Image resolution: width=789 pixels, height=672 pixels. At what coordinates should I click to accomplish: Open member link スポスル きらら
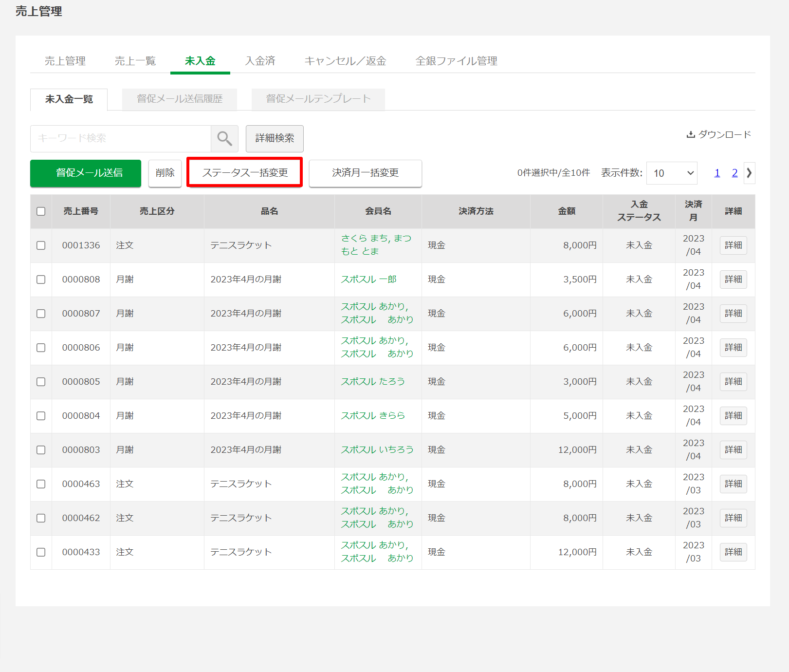click(x=373, y=416)
